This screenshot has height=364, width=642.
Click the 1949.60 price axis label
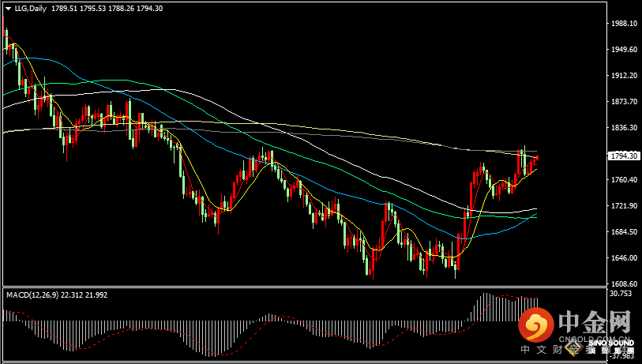click(x=624, y=50)
